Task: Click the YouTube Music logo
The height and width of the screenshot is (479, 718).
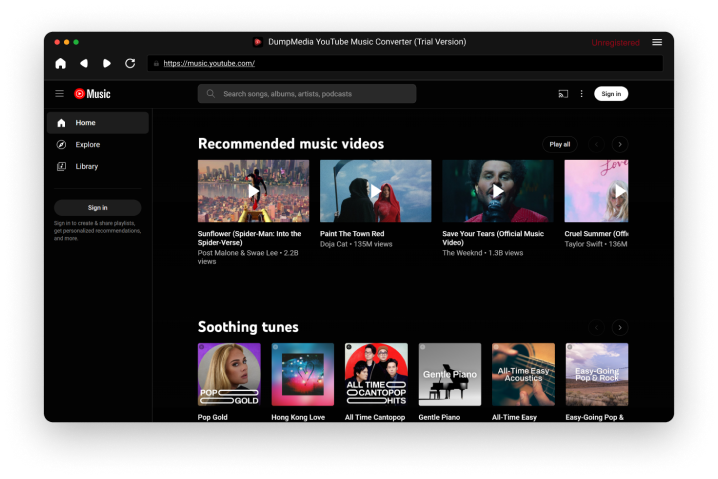Action: point(92,94)
